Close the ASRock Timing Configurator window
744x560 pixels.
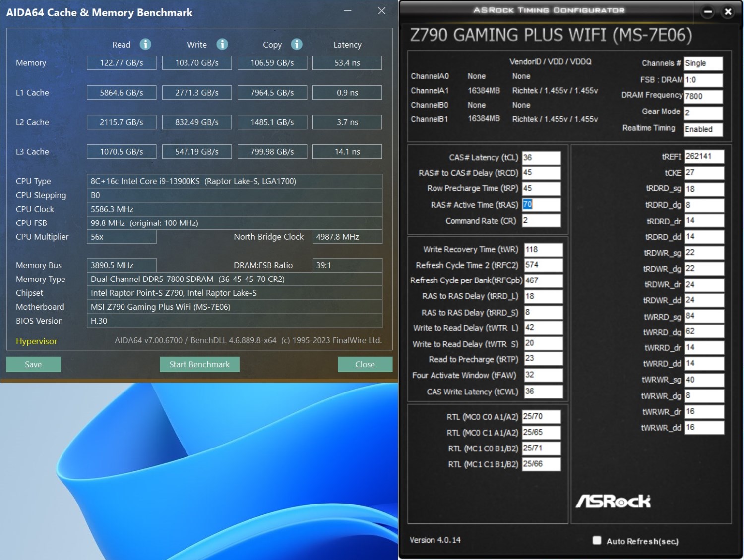pos(728,11)
